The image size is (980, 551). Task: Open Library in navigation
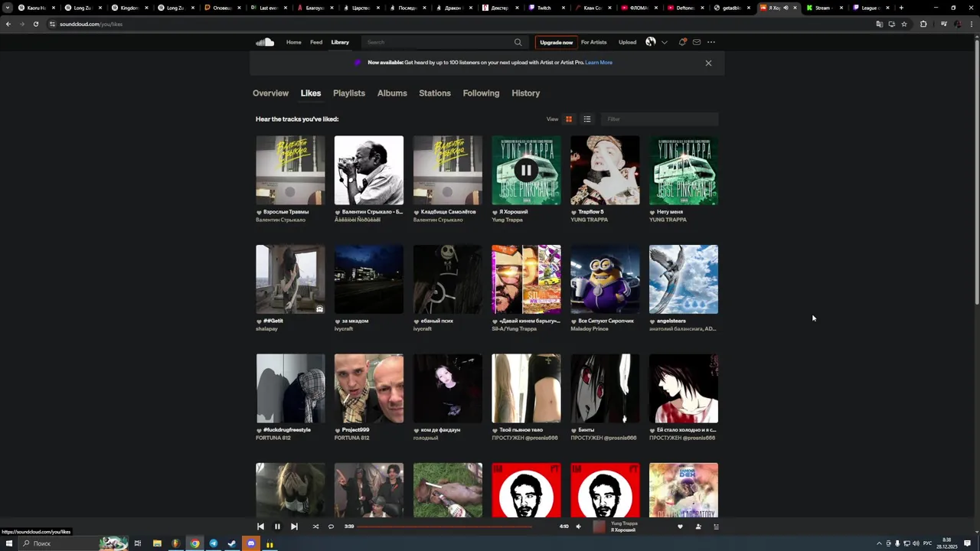click(340, 42)
